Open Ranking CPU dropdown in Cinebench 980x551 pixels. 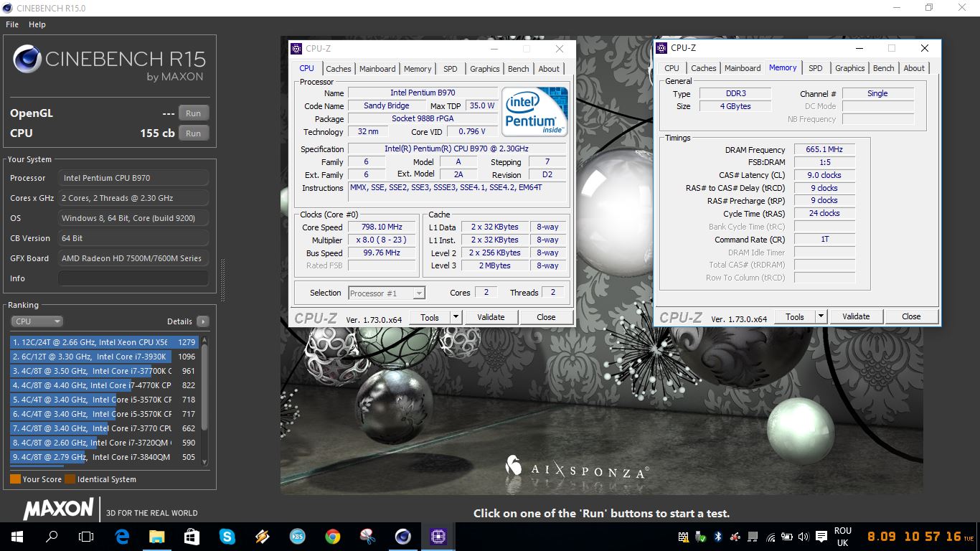click(37, 321)
